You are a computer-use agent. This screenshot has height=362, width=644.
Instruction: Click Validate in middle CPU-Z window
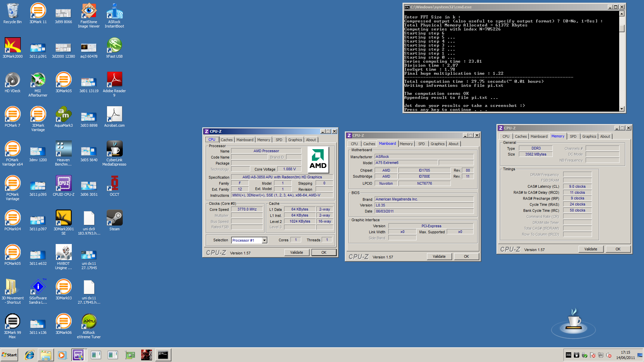coord(439,257)
